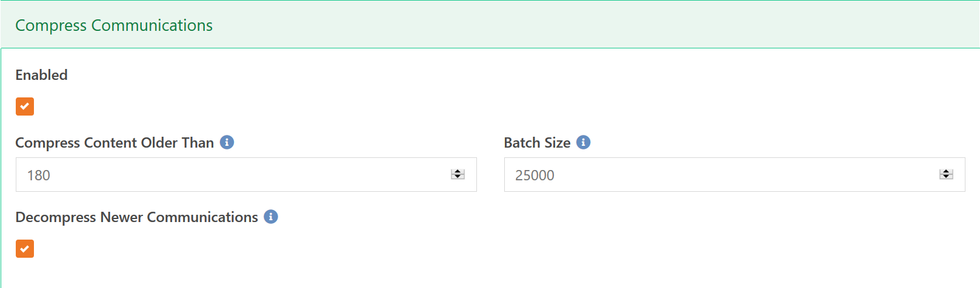Click the Batch Size info icon
Viewport: 980px width, 288px height.
coord(583,142)
